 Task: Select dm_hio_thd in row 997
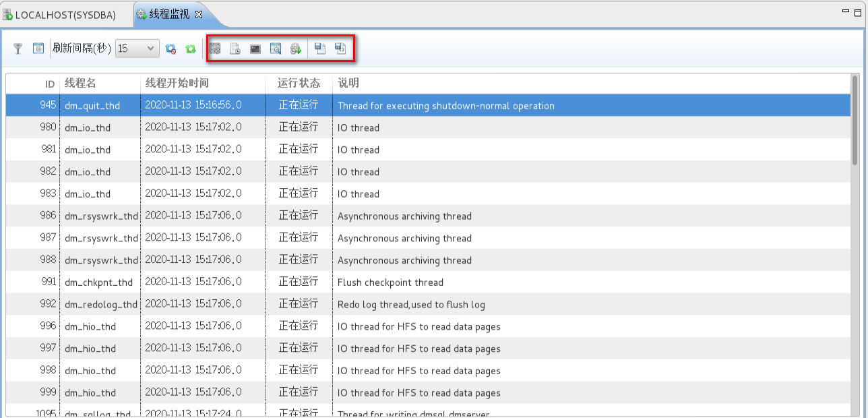pos(90,349)
